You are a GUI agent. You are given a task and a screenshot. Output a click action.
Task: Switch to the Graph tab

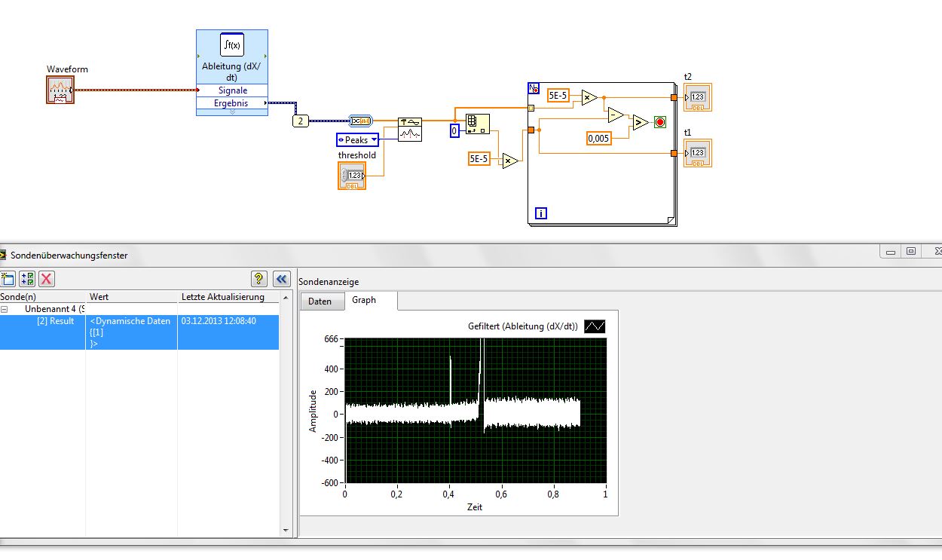[363, 300]
